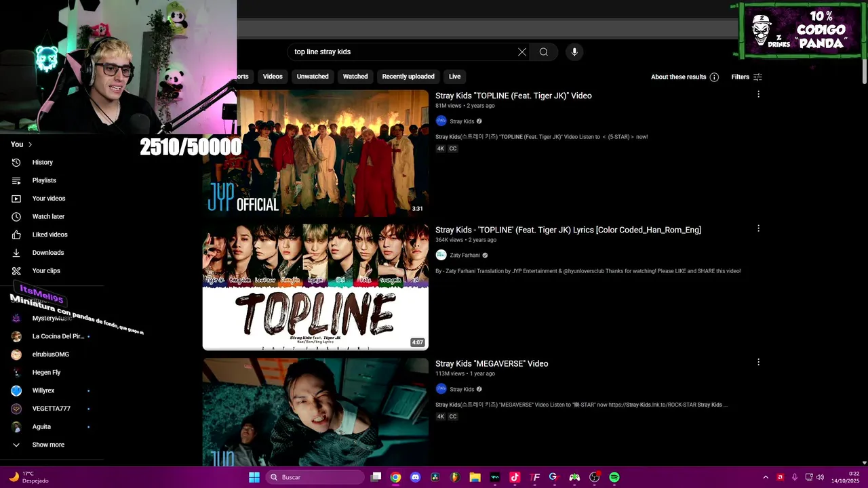
Task: Open the MEGAVERSE video thumbnail
Action: coord(315,412)
